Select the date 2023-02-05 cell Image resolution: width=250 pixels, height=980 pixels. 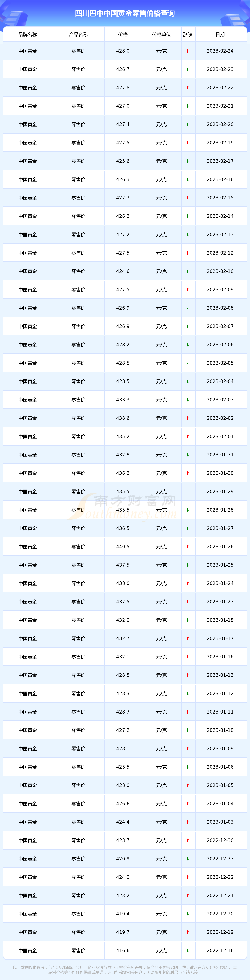tap(220, 363)
